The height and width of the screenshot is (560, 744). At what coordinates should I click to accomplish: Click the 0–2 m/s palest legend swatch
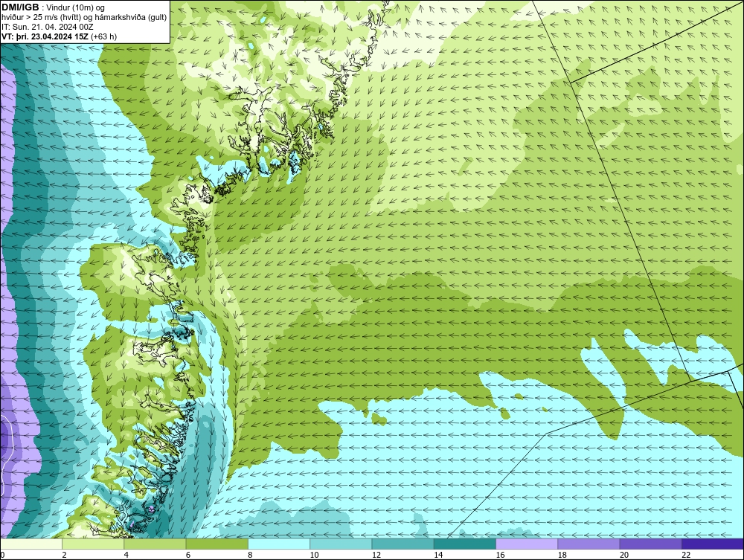31,544
